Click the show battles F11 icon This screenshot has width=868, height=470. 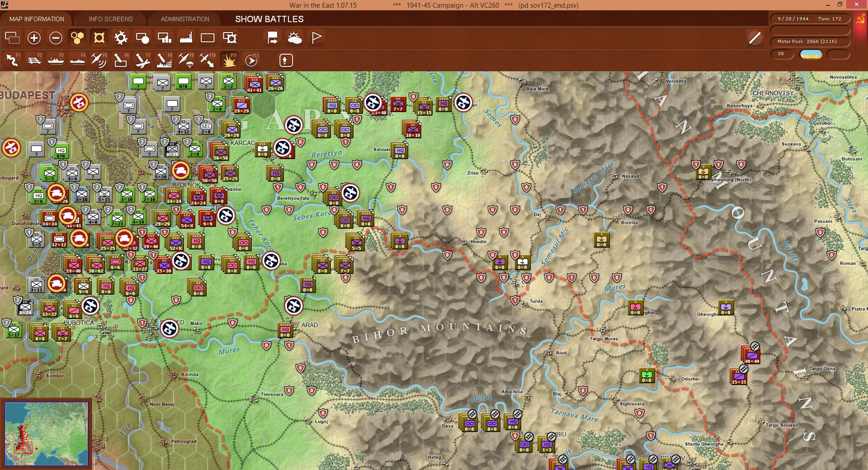tap(229, 60)
